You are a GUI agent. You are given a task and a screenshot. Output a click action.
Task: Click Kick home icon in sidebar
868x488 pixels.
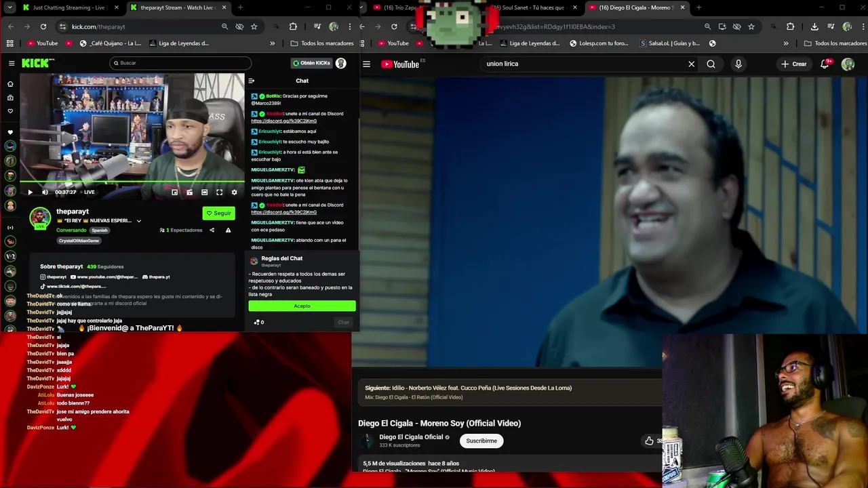point(10,84)
